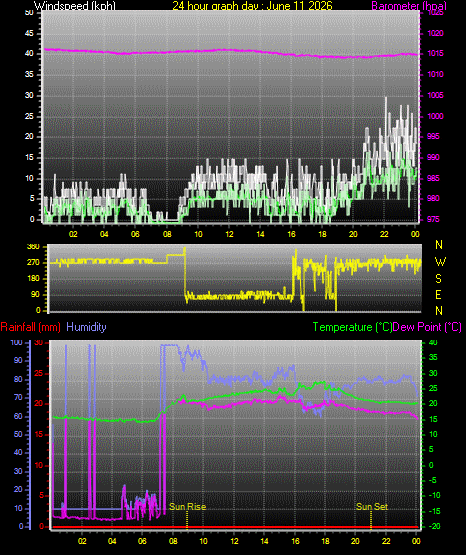This screenshot has height=555, width=466.
Task: Click the 'W' compass direction label
Action: 440,262
